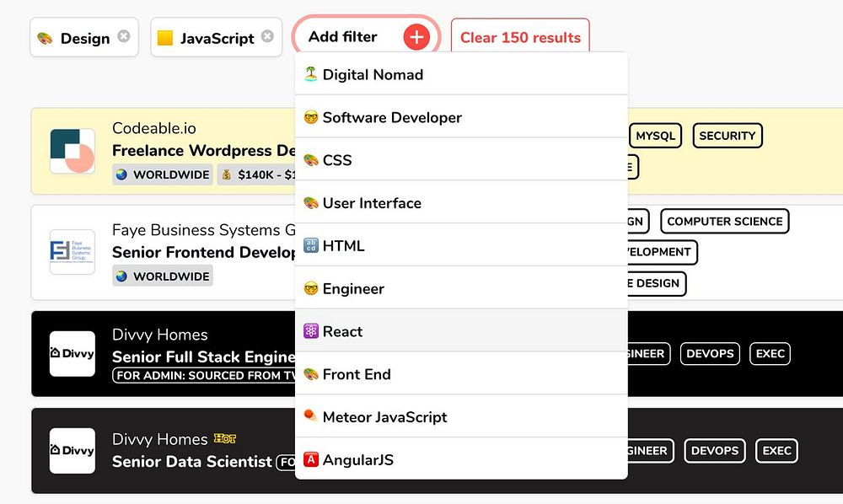Open Codeable.io company logo

pos(72,151)
